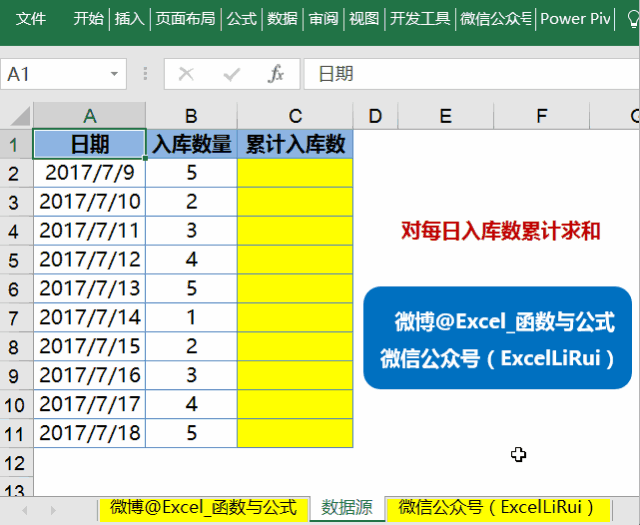Open the 文件 menu
The width and height of the screenshot is (640, 525).
coord(31,19)
